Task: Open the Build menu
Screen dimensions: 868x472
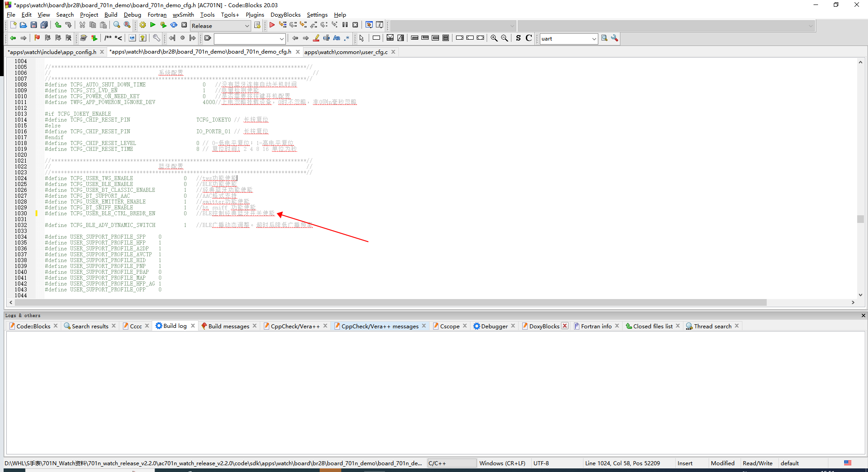Action: click(x=111, y=15)
